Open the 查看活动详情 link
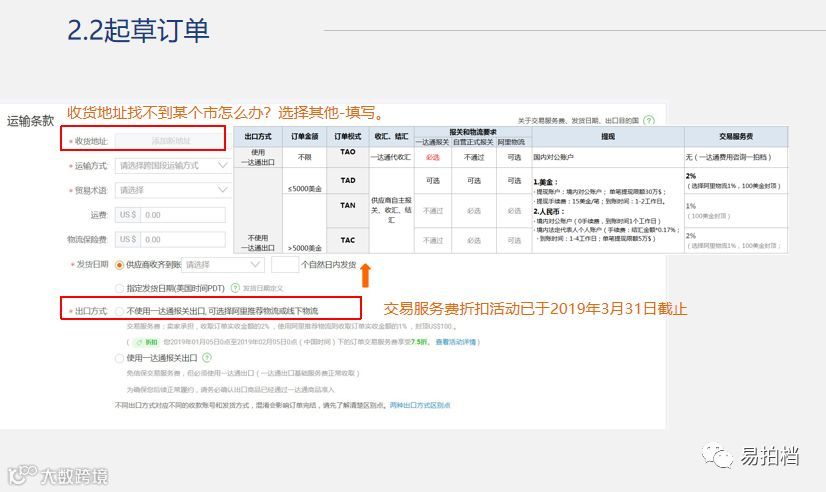Screen dimensions: 826x492 [456, 342]
